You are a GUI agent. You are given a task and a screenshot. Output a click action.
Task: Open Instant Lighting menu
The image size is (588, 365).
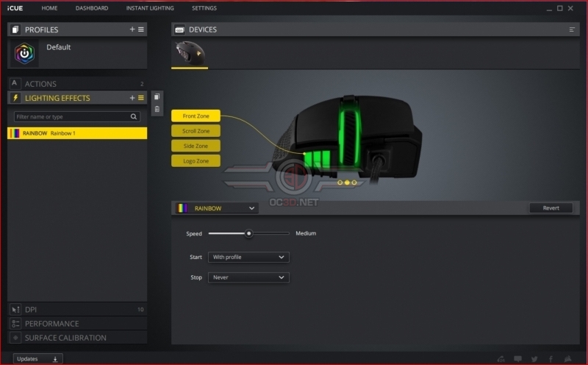click(x=150, y=8)
